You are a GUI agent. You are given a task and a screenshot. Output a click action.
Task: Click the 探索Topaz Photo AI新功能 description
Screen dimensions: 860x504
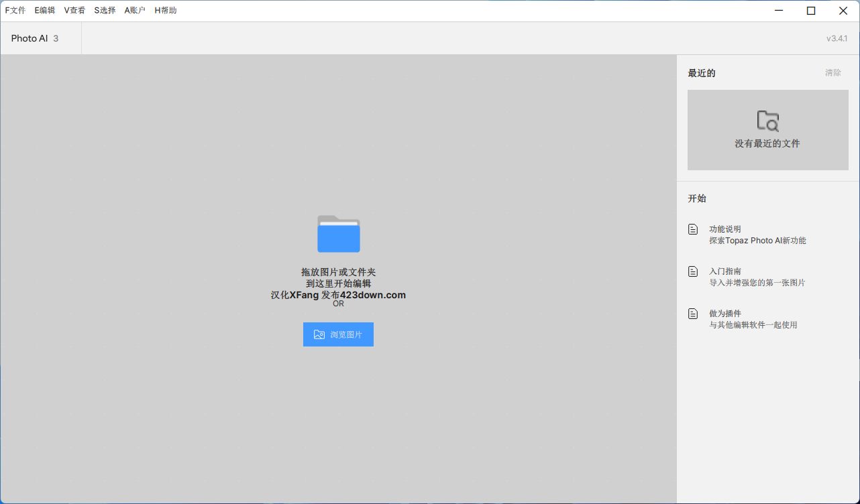pos(757,241)
